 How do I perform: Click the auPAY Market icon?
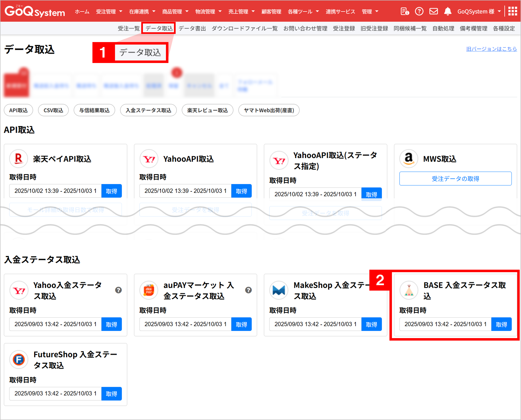pyautogui.click(x=149, y=290)
